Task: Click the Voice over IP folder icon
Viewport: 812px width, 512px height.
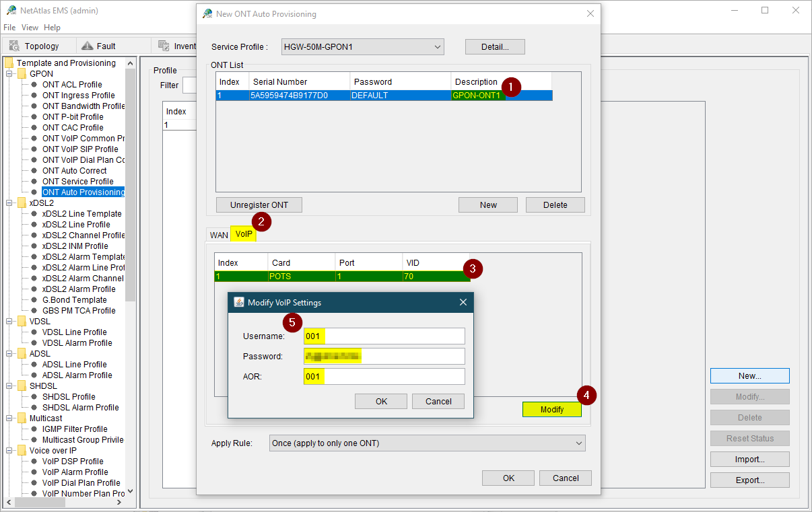Action: point(22,451)
